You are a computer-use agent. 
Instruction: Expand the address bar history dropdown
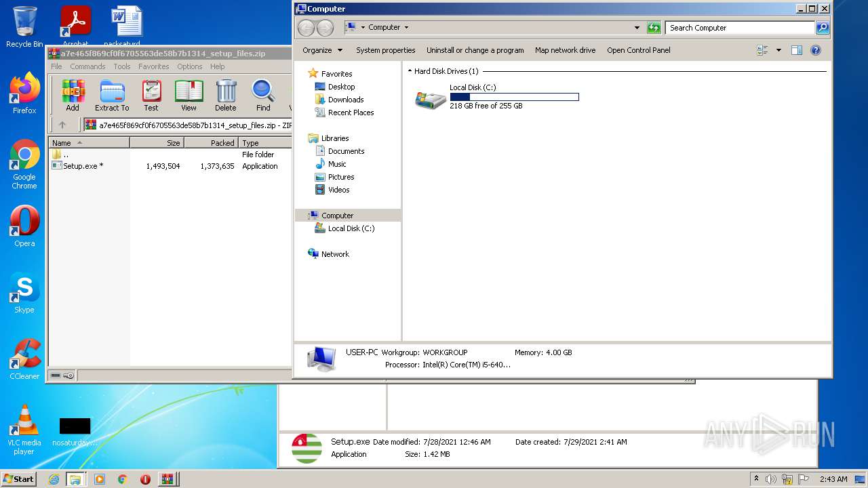tap(637, 28)
